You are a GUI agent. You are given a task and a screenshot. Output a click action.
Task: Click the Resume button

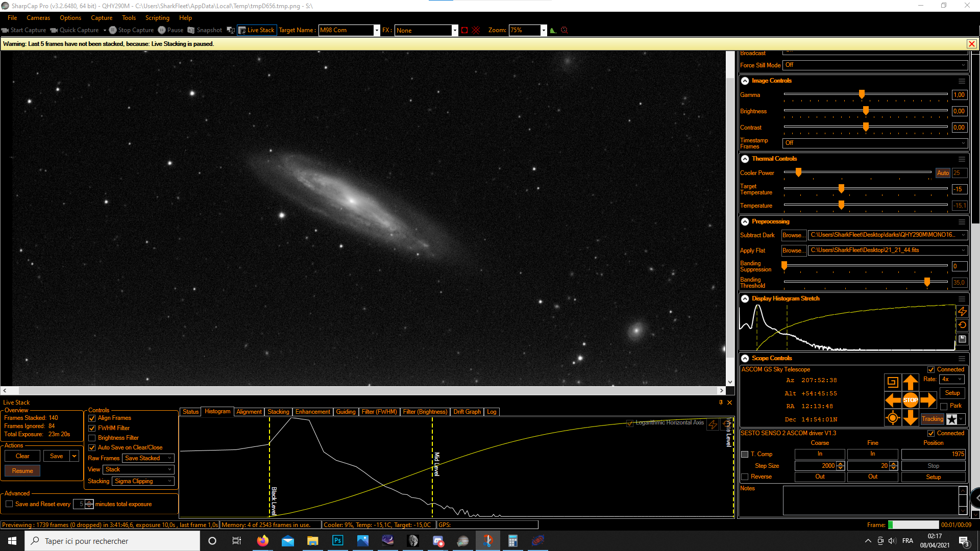pyautogui.click(x=22, y=471)
